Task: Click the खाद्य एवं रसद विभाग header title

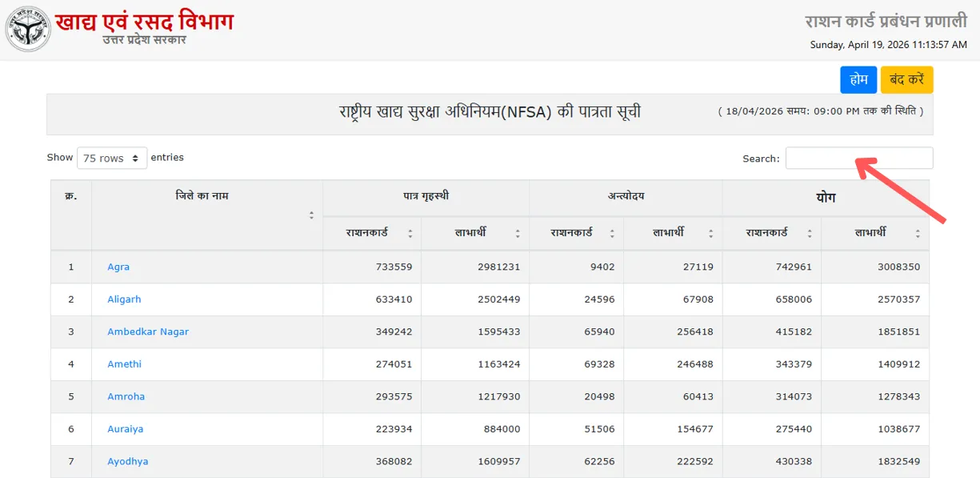Action: point(144,21)
